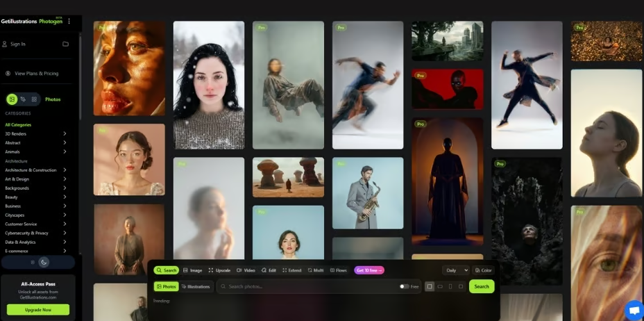Select the Photos mode icon in sidebar switcher
The height and width of the screenshot is (321, 644).
(x=12, y=99)
